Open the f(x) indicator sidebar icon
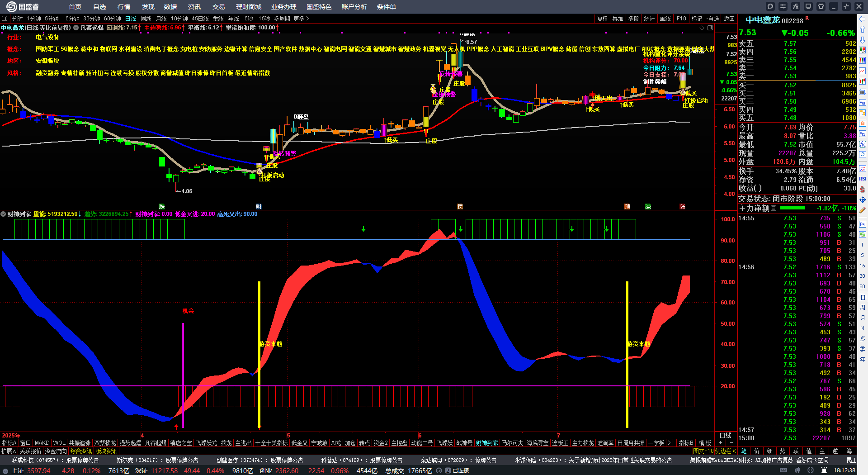Image resolution: width=868 pixels, height=475 pixels. coord(863,144)
